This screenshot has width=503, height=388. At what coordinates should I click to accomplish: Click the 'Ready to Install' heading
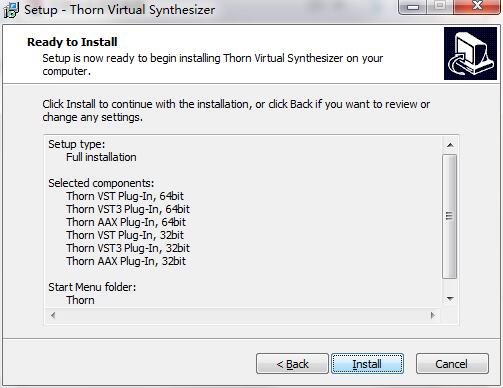tap(72, 42)
